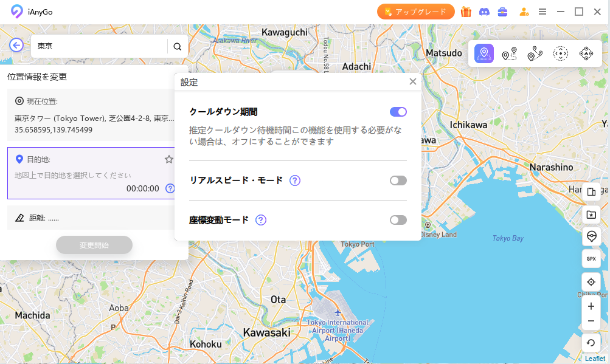Click the アップグレード upgrade button
This screenshot has height=364, width=610.
pos(415,12)
